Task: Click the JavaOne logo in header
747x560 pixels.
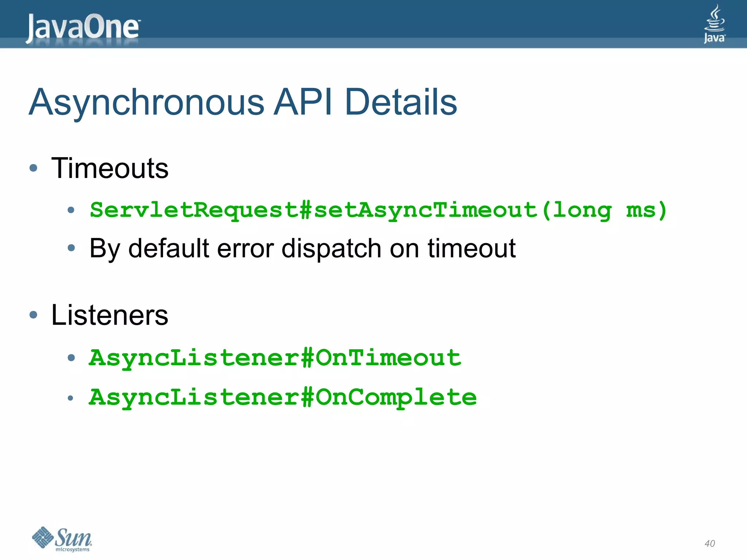Action: point(82,28)
